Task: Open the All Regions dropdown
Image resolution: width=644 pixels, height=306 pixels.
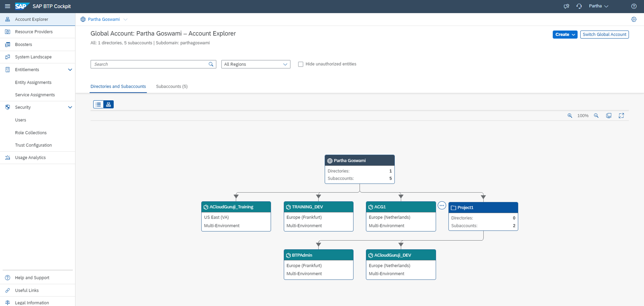Action: coord(256,64)
